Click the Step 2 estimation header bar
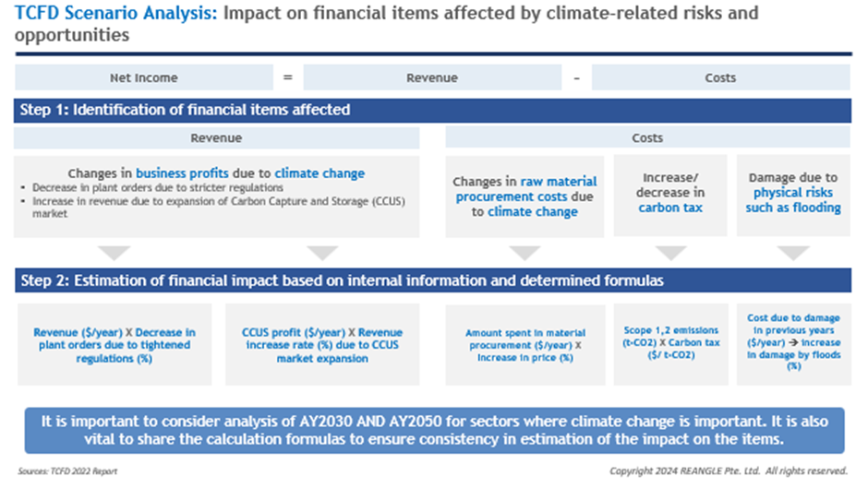The height and width of the screenshot is (488, 868). pos(433,280)
